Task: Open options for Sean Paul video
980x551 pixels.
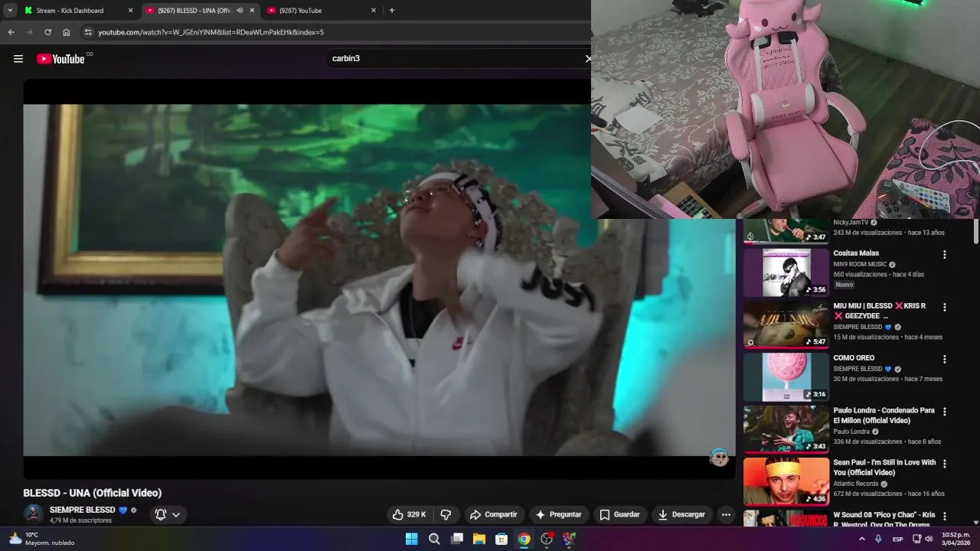Action: [944, 464]
